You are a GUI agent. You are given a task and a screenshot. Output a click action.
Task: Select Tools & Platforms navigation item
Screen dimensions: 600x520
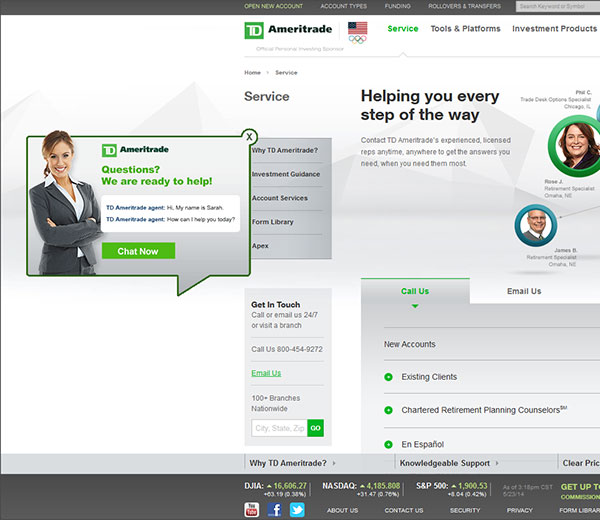[x=465, y=29]
